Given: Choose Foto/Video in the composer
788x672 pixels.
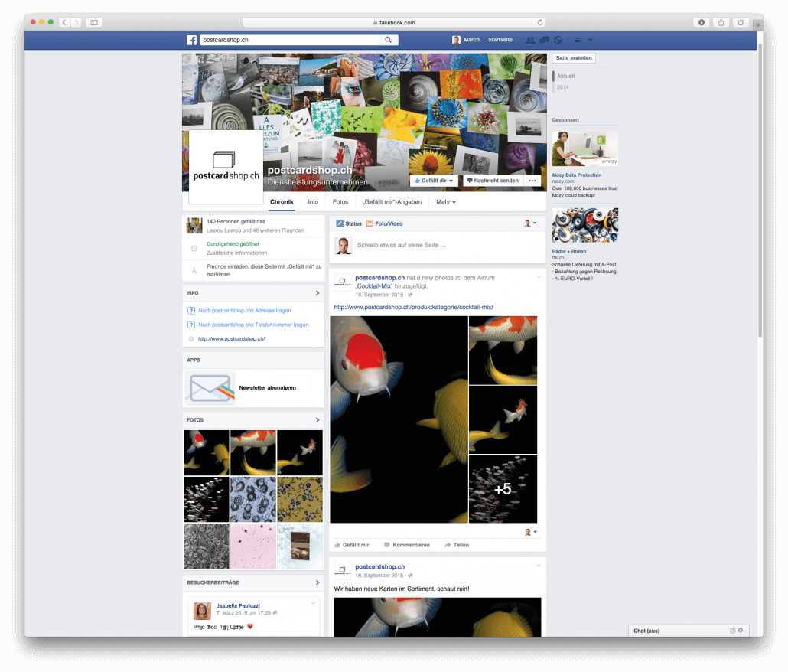Looking at the screenshot, I should [385, 223].
